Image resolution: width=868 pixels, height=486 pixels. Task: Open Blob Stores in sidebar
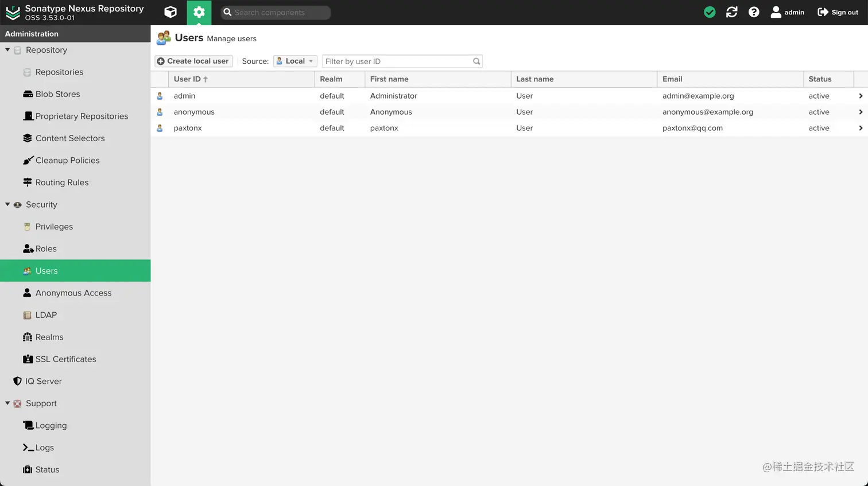click(57, 94)
